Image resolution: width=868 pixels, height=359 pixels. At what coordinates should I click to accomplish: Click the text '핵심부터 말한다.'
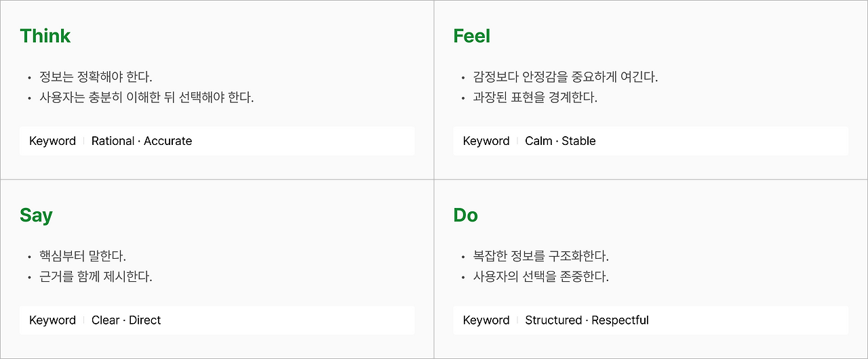[x=83, y=256]
